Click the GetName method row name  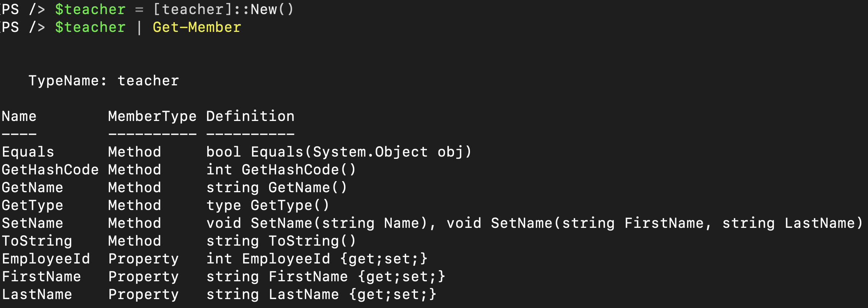click(33, 187)
